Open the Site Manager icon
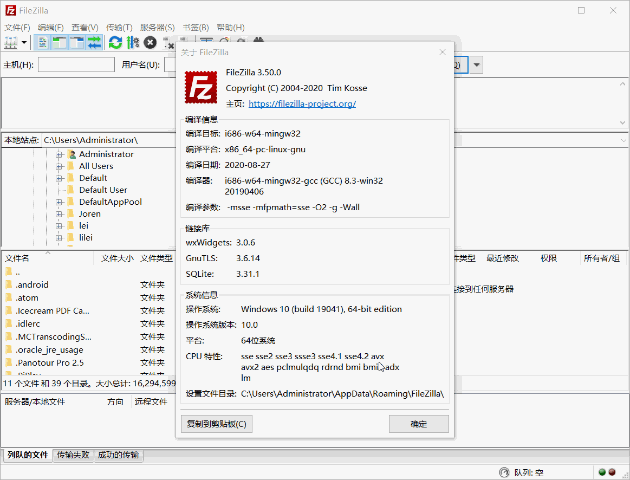 pos(10,42)
